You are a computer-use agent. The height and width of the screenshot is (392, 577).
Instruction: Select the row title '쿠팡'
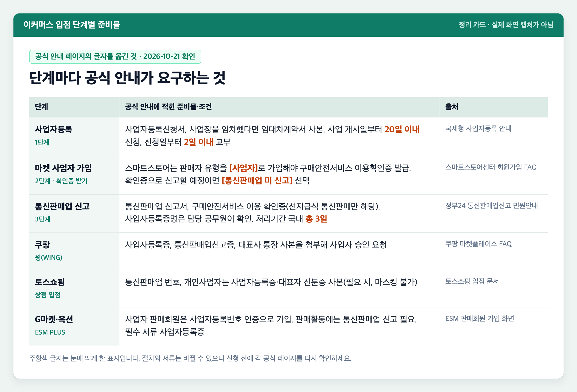coord(43,245)
